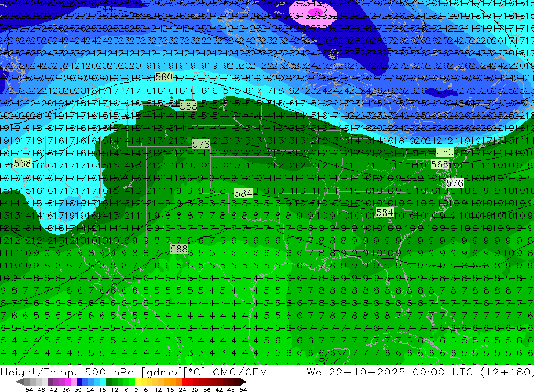Viewport: 535px width, 392px height.
Task: Click the '42' legend value
Action: pyautogui.click(x=219, y=390)
